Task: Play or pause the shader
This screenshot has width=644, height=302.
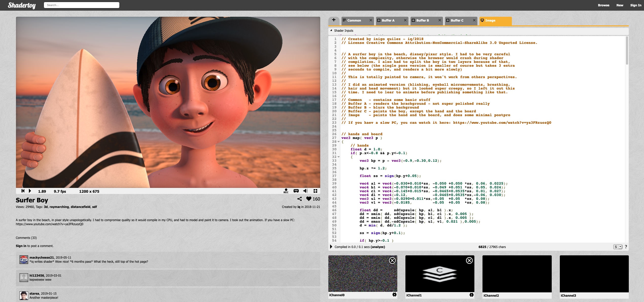Action: 30,191
